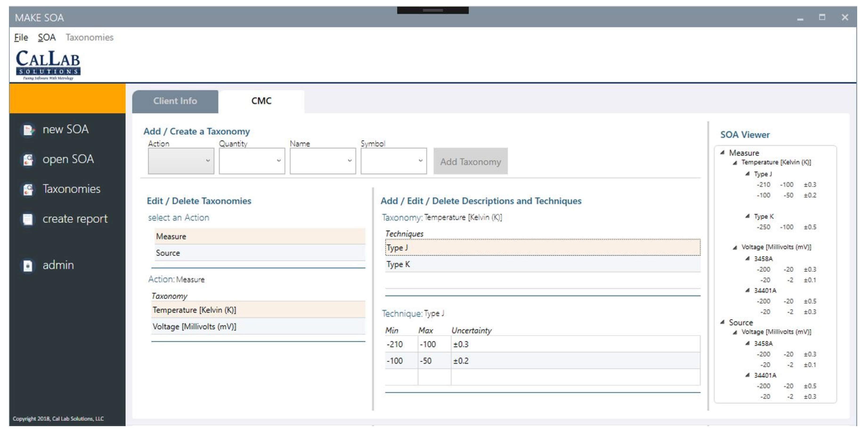Click the Cal Lab Solutions logo
Screen dimensions: 868x436
[48, 65]
